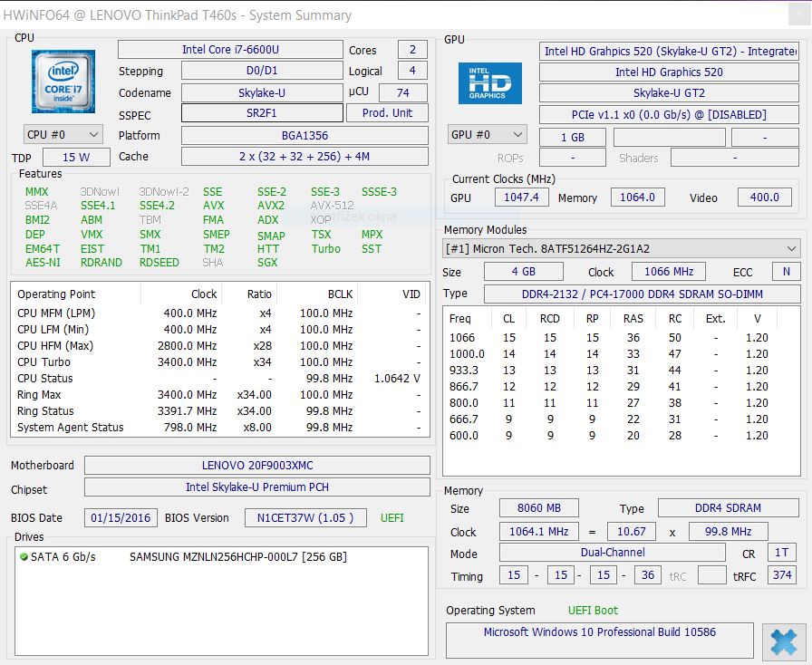Click the SR2F1 SSPEC field

click(x=262, y=113)
